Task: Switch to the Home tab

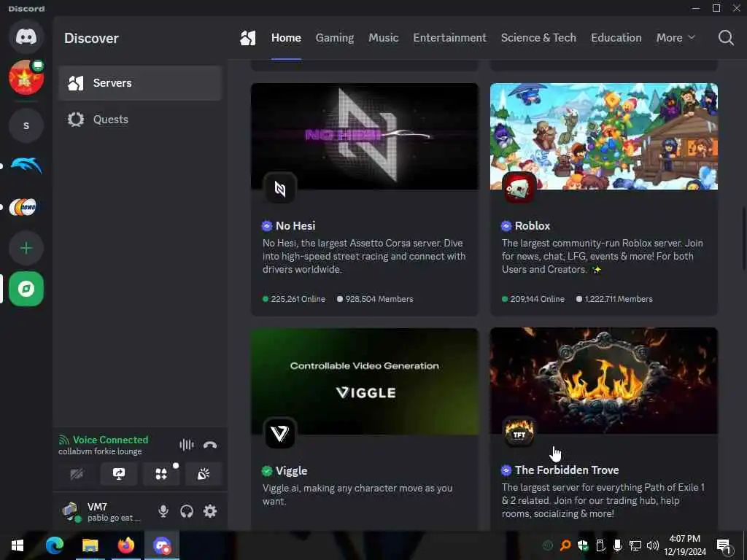Action: point(286,38)
